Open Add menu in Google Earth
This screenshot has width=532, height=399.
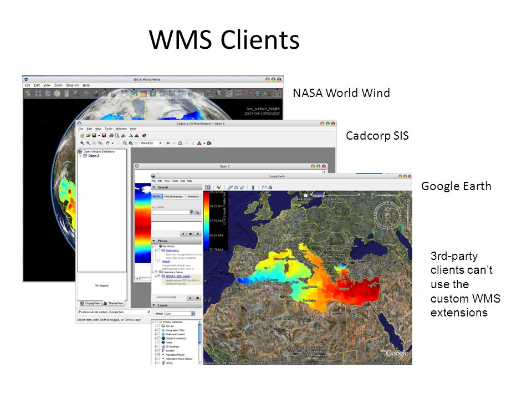(182, 181)
